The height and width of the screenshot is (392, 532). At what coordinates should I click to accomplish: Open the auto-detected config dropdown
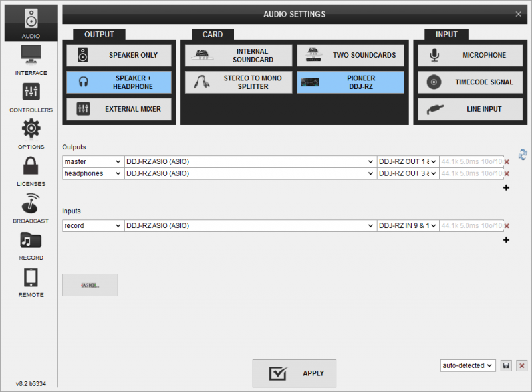click(x=468, y=366)
